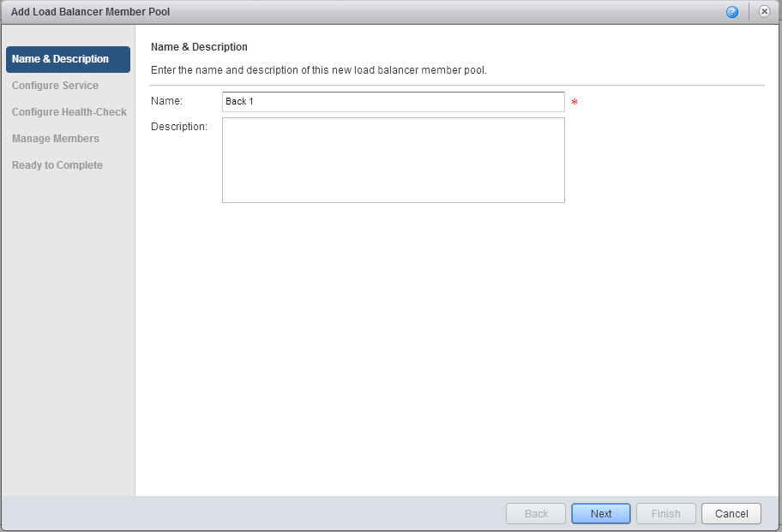This screenshot has width=782, height=532.
Task: Select the Ready to Complete step
Action: click(x=57, y=164)
